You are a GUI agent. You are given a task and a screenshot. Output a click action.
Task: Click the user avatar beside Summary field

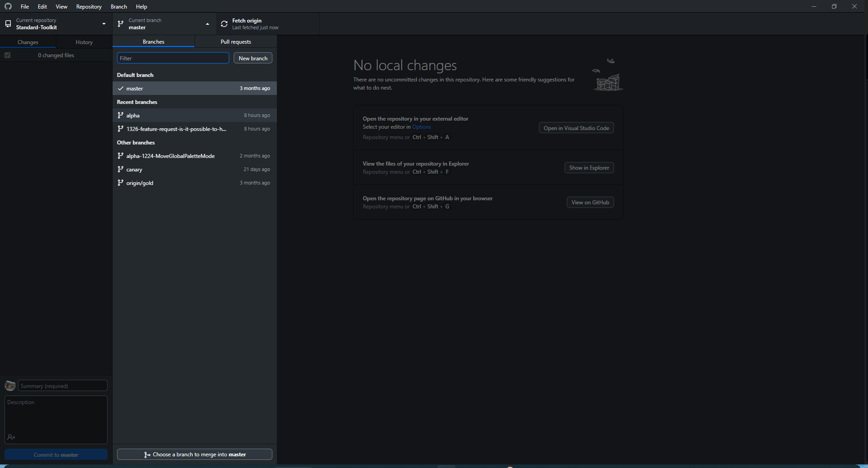coord(10,386)
